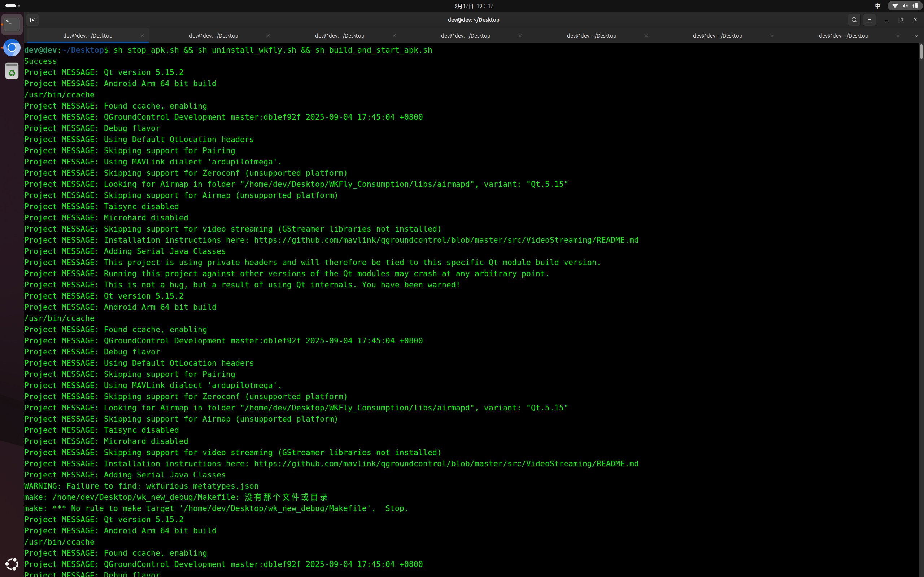Image resolution: width=924 pixels, height=577 pixels.
Task: Click the terminal search icon
Action: [x=854, y=20]
